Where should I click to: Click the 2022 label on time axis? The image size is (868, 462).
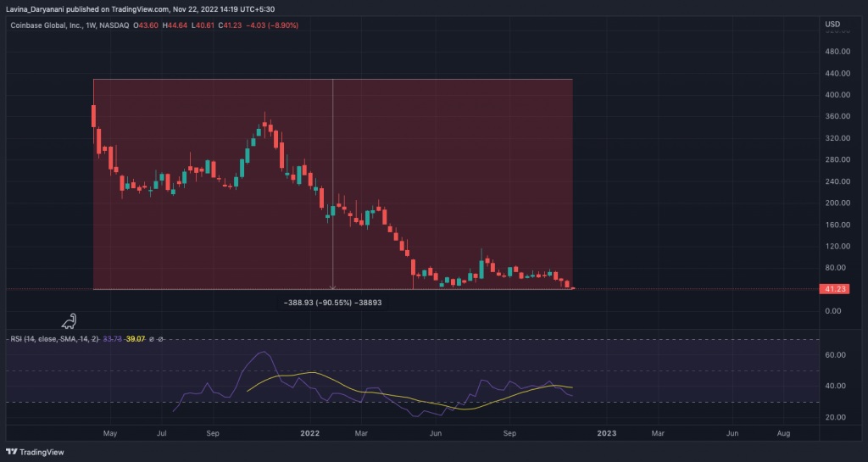point(309,433)
